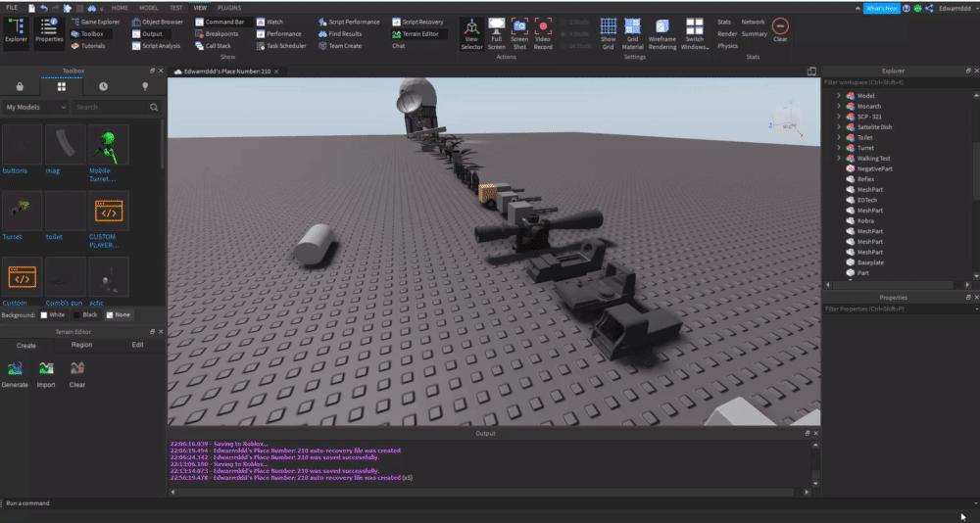Select Black toolbox background

(x=85, y=315)
